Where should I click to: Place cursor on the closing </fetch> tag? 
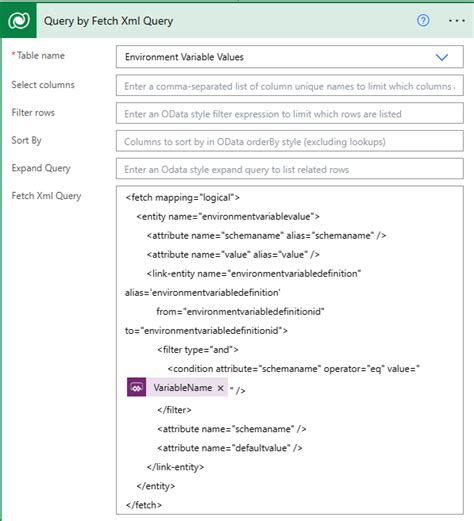[144, 505]
